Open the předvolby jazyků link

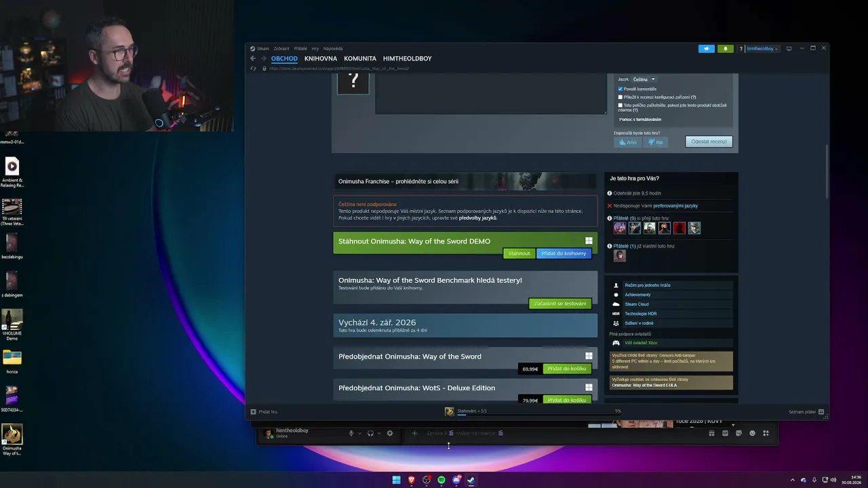pos(478,218)
